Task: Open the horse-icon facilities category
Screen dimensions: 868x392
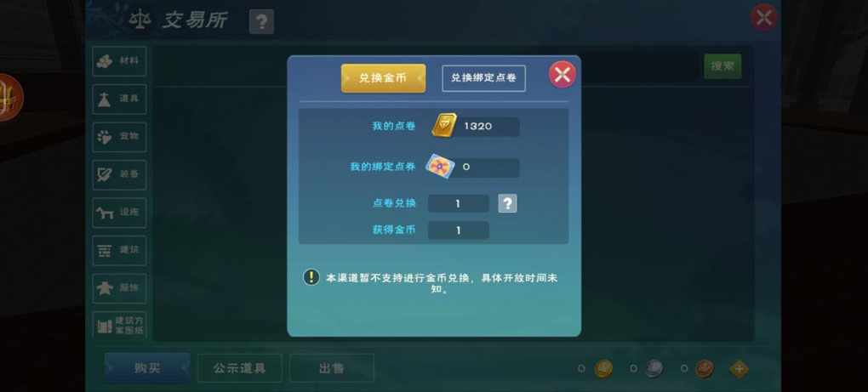Action: pos(119,213)
